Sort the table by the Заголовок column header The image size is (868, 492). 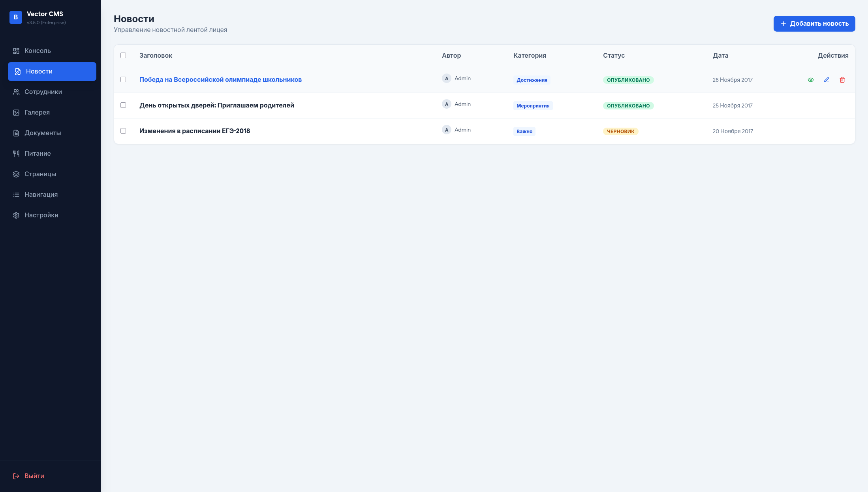156,55
